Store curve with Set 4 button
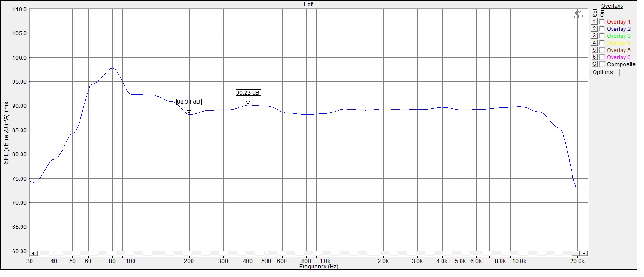The height and width of the screenshot is (277, 644). pos(594,43)
